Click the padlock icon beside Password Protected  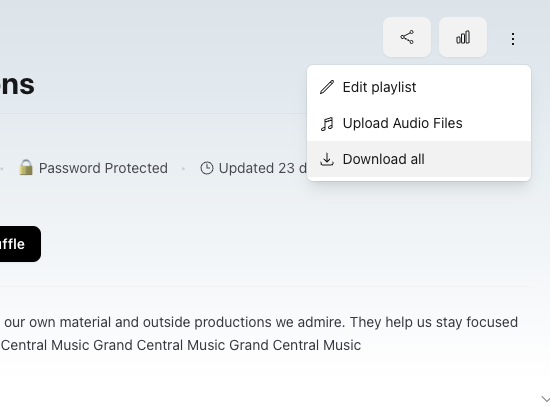26,167
